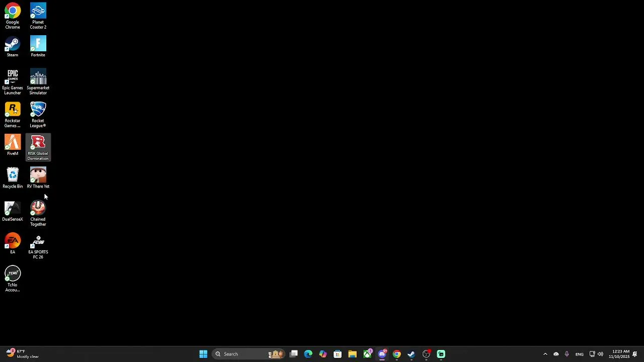
Task: Select the Recycle Bin icon
Action: (13, 178)
